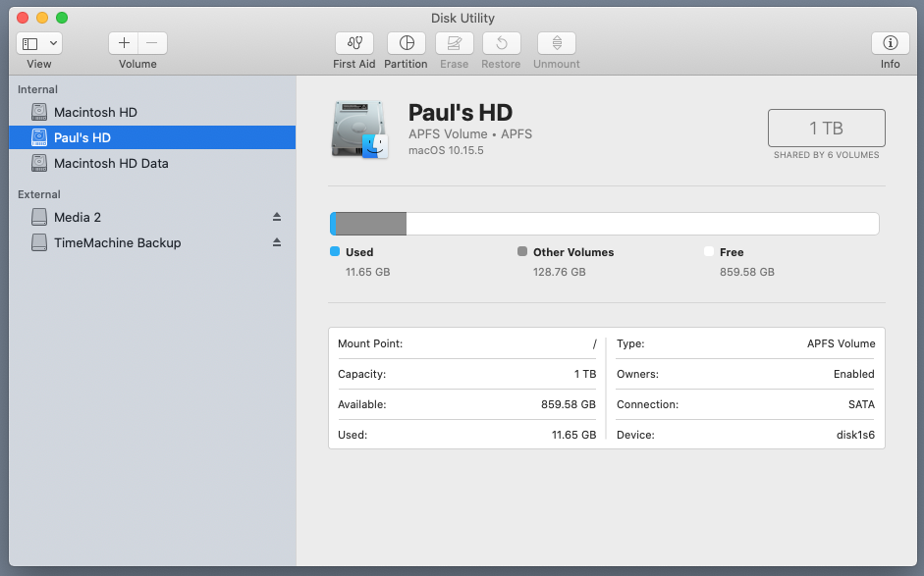Click the 11.65 GB value under Used legend

click(x=367, y=272)
